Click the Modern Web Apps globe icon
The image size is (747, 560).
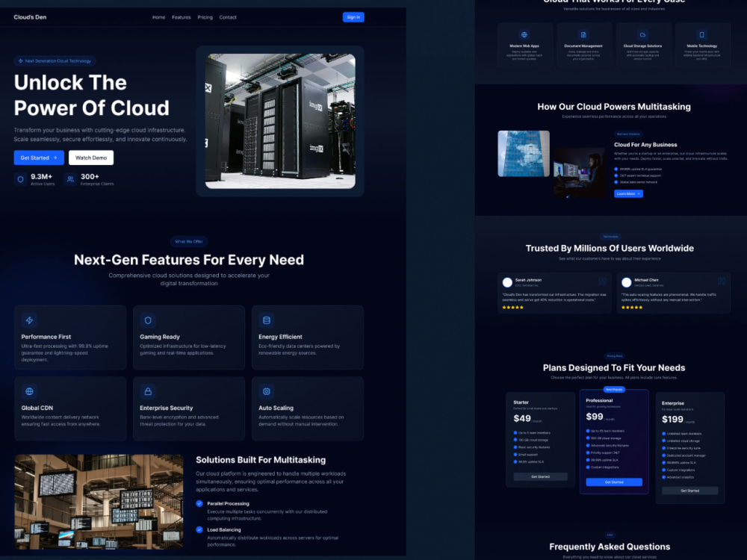pos(524,35)
